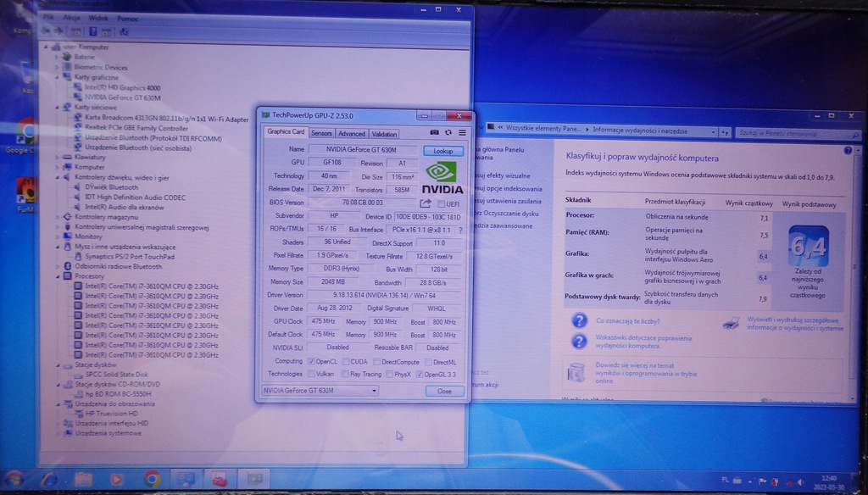Launch Google Chrome from the taskbar
868x495 pixels.
tap(153, 479)
